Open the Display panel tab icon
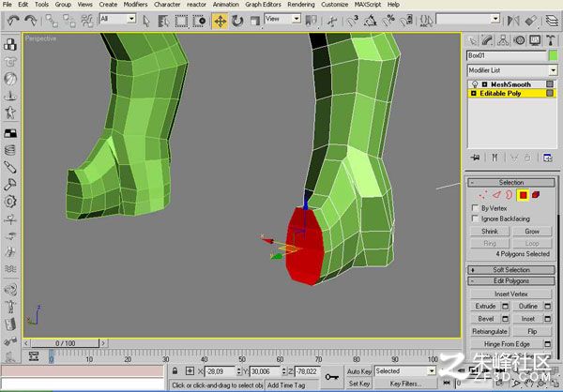This screenshot has height=392, width=563. (x=535, y=40)
